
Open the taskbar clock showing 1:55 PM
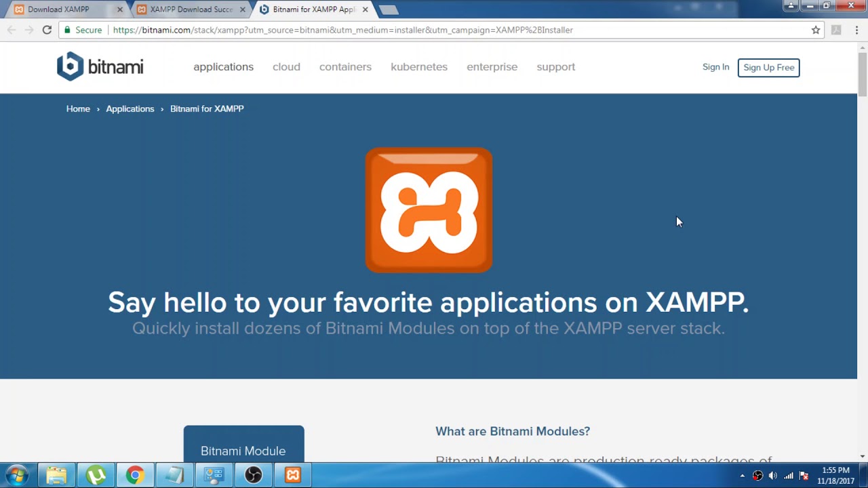pos(835,475)
